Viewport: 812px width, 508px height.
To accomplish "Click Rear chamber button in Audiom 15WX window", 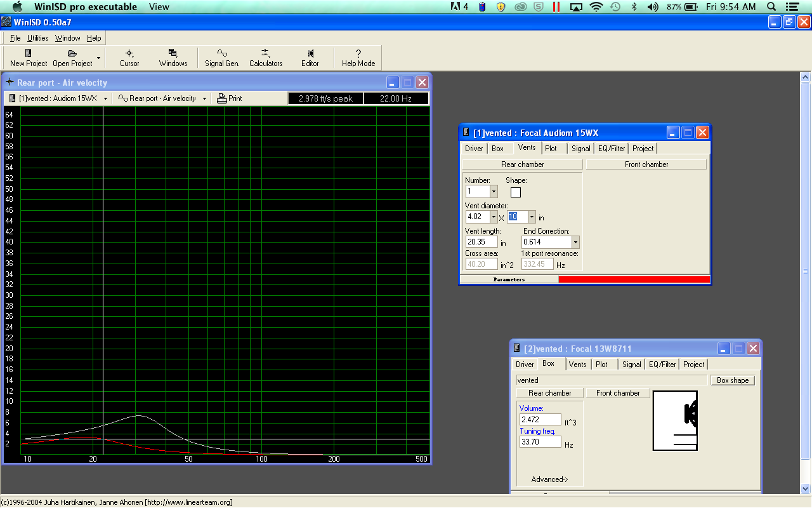I will pyautogui.click(x=522, y=164).
